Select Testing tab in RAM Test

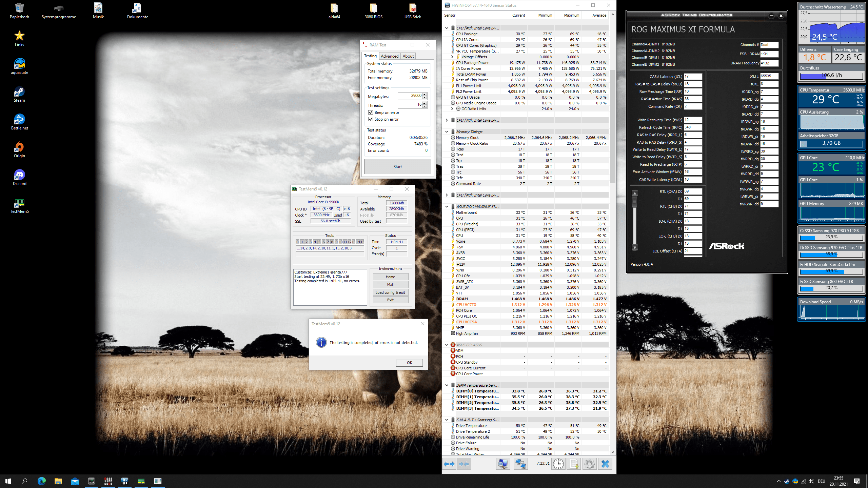point(370,56)
